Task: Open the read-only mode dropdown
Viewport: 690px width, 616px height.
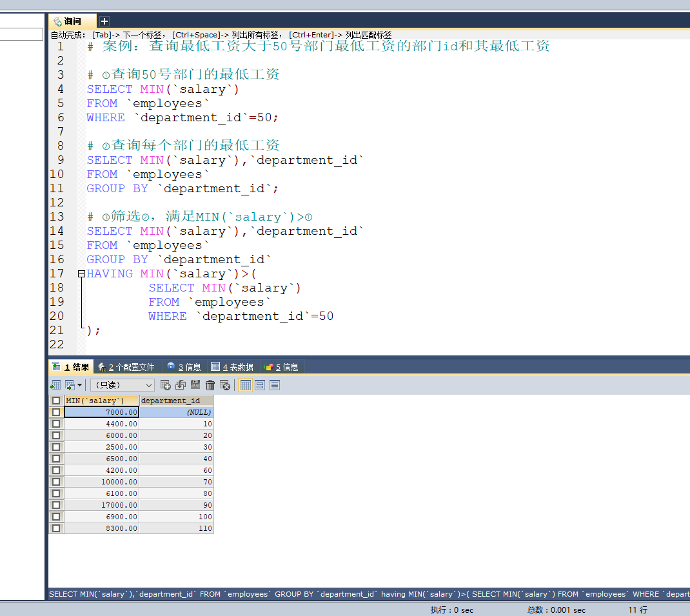Action: pos(123,385)
